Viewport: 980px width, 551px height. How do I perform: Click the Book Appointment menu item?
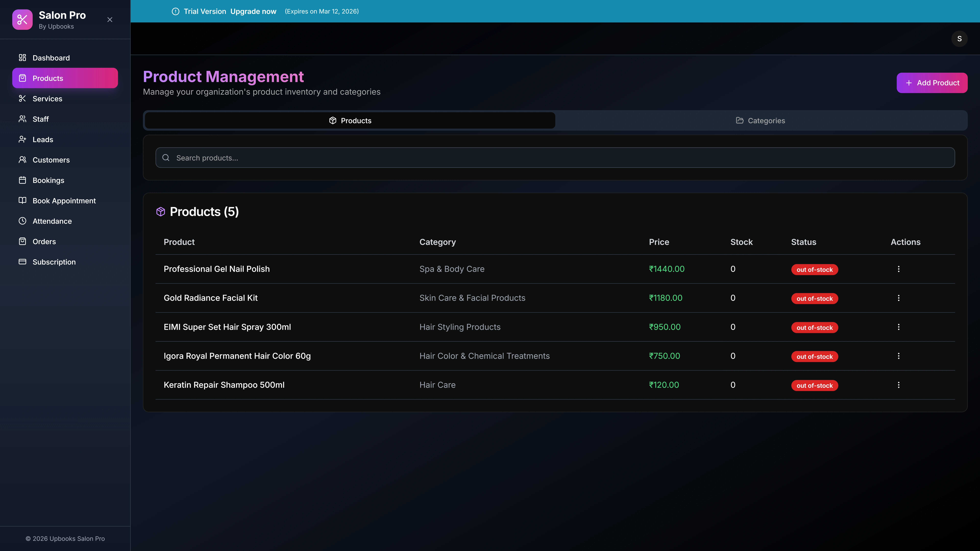coord(64,201)
